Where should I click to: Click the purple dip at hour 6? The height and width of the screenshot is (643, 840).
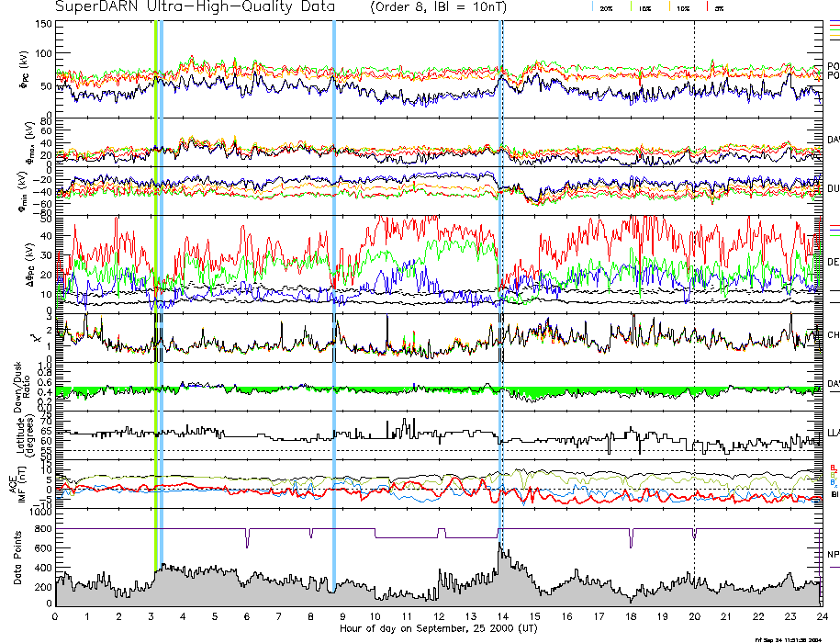point(247,539)
